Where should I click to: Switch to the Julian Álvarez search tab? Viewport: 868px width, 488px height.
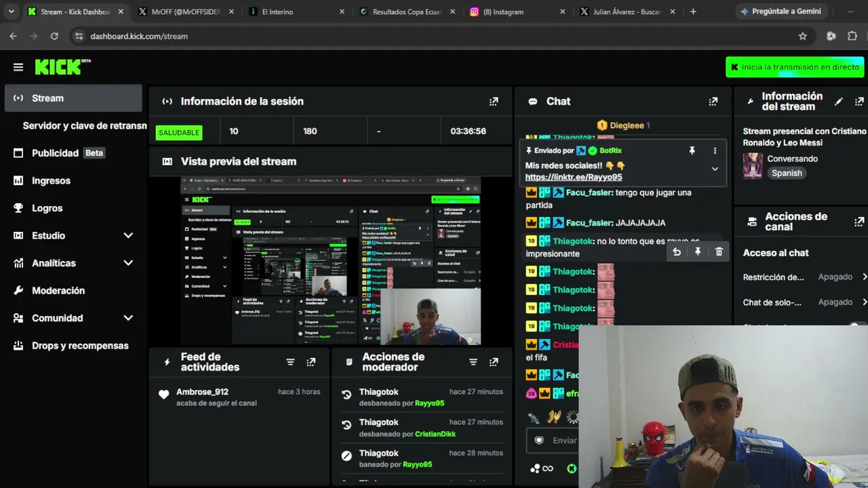click(629, 12)
